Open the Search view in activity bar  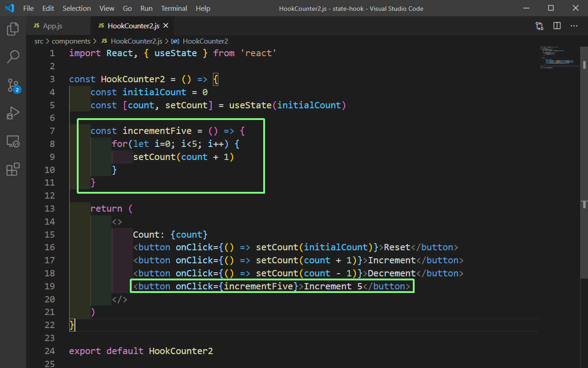click(x=13, y=57)
